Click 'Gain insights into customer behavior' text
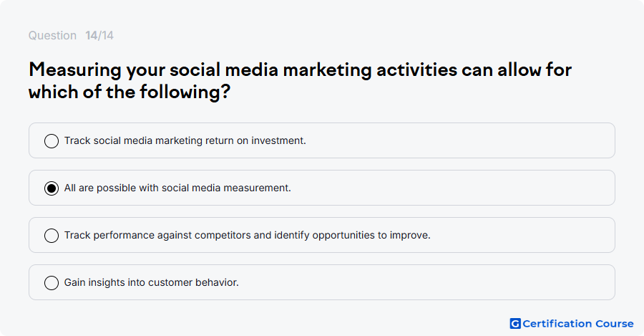The width and height of the screenshot is (644, 336). point(151,282)
